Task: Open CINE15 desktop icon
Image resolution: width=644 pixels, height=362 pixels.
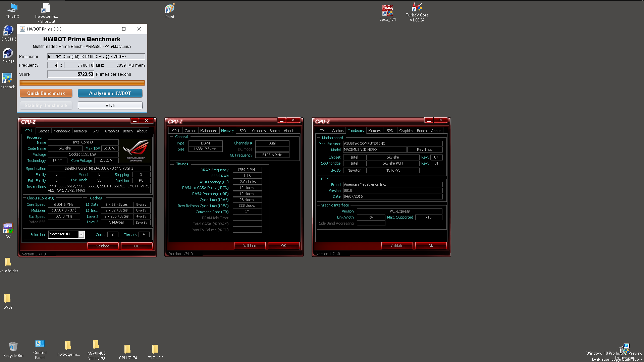Action: tap(8, 56)
